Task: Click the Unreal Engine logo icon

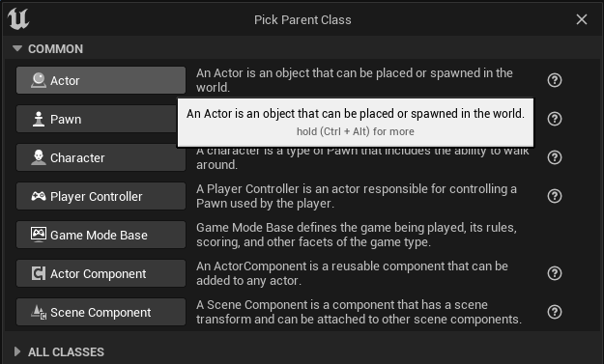Action: [x=18, y=19]
